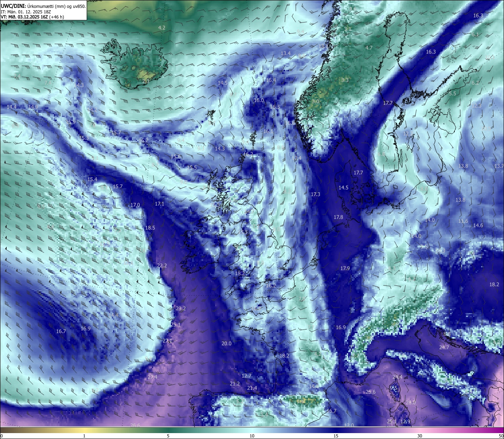Click the 17.8 value
The width and height of the screenshot is (504, 439).
[x=338, y=217]
